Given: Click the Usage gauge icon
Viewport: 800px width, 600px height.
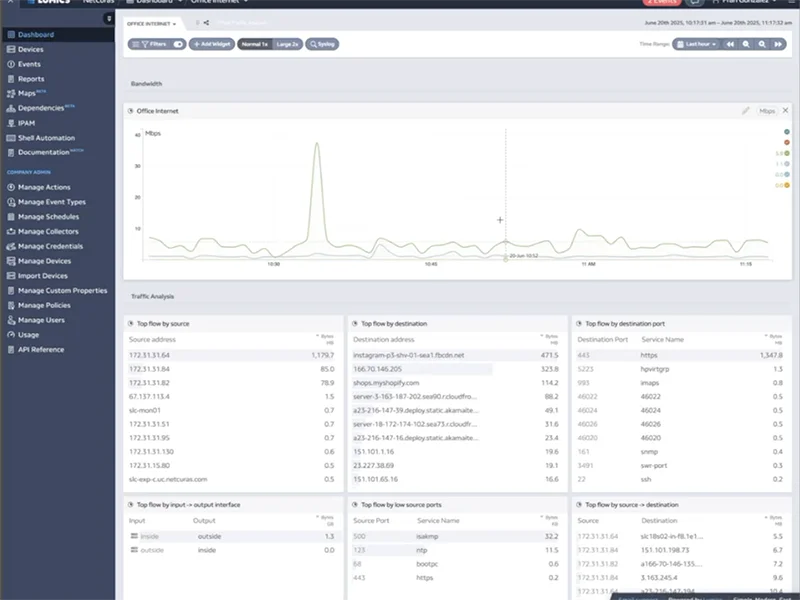Looking at the screenshot, I should point(11,335).
